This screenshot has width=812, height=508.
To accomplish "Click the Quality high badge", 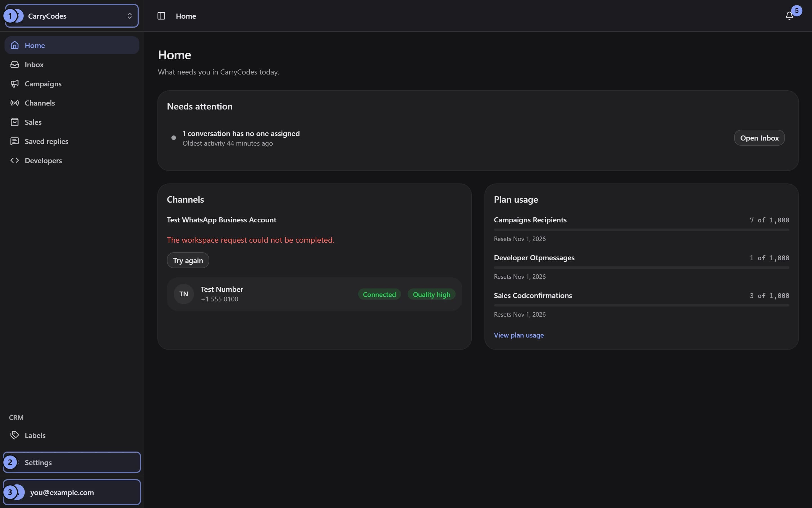I will pyautogui.click(x=431, y=294).
